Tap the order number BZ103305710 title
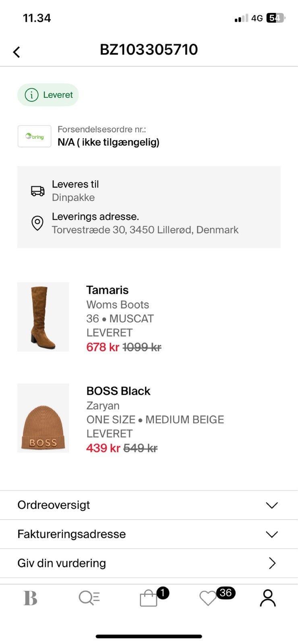 click(149, 50)
